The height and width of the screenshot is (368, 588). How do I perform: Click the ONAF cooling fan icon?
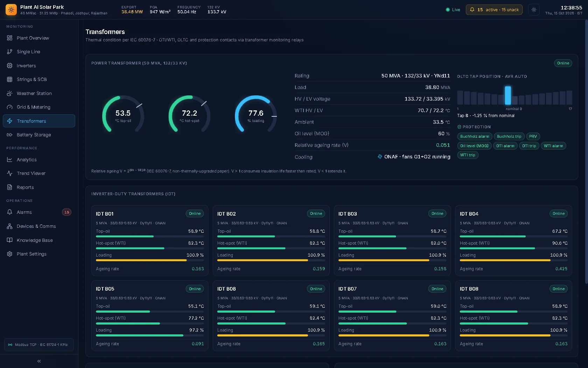tap(380, 157)
